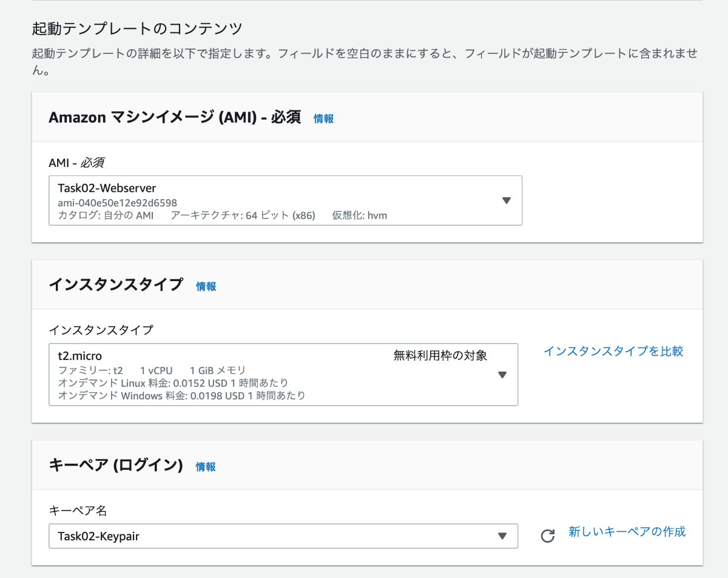Open the t2.micro instance type dropdown
728x578 pixels.
pyautogui.click(x=283, y=375)
